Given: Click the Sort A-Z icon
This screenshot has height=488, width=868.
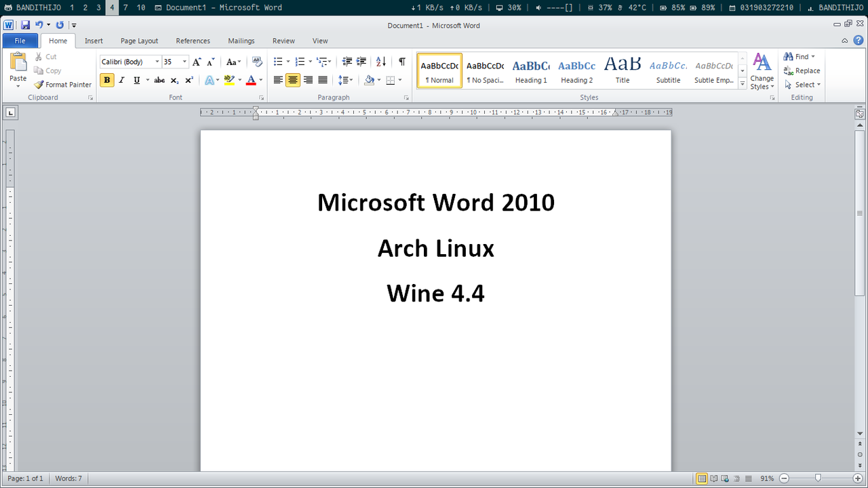Looking at the screenshot, I should pyautogui.click(x=381, y=62).
